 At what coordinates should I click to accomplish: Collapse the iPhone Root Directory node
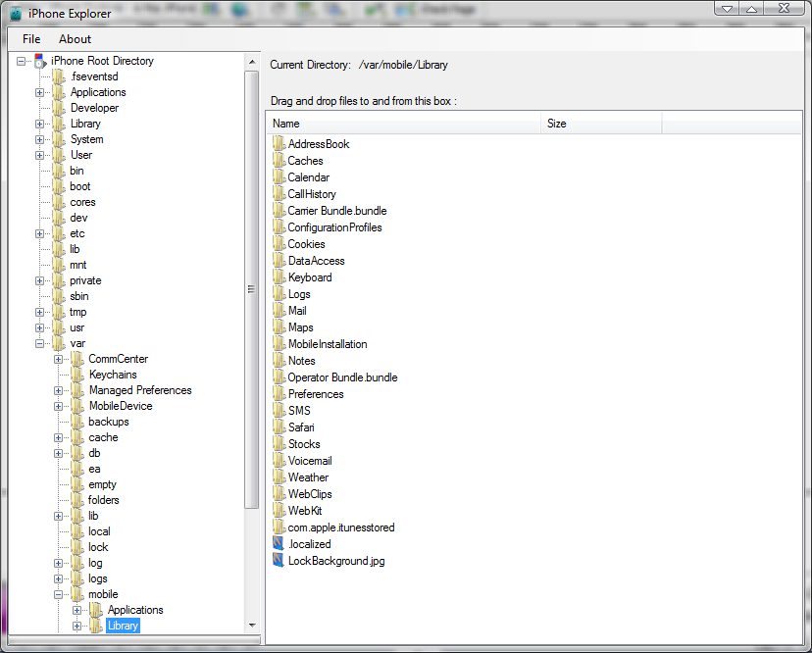21,61
